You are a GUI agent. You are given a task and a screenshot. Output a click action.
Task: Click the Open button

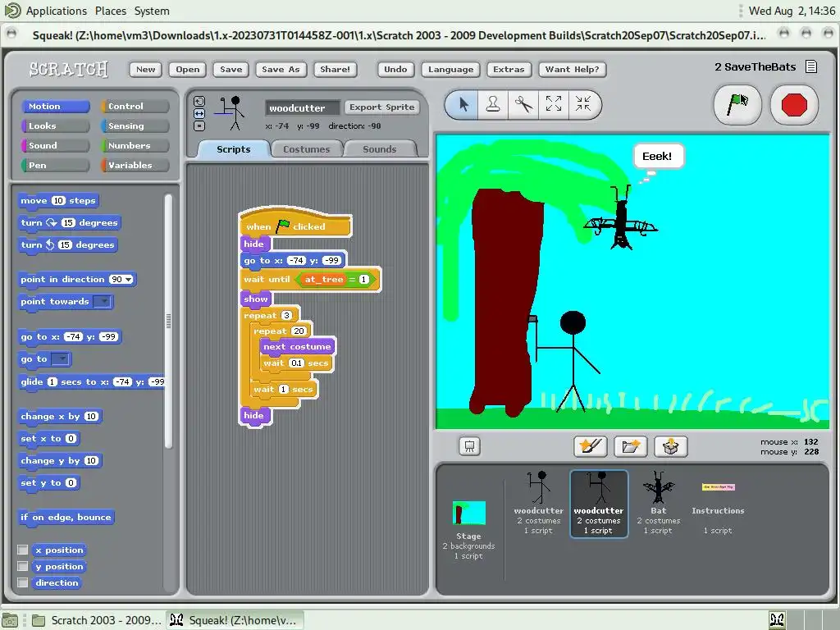(188, 69)
